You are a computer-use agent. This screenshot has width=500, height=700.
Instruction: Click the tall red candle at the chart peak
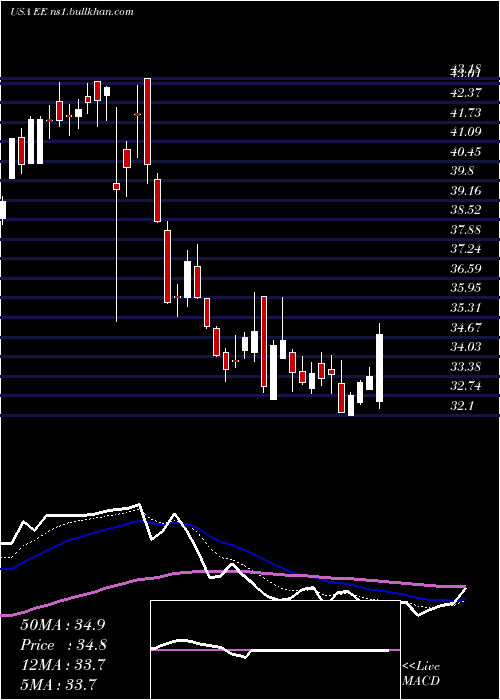click(x=147, y=121)
